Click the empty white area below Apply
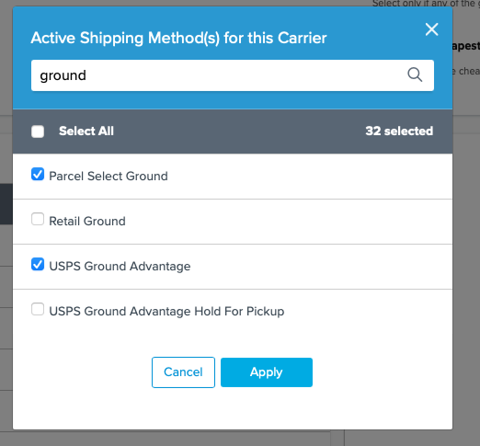 (232, 409)
